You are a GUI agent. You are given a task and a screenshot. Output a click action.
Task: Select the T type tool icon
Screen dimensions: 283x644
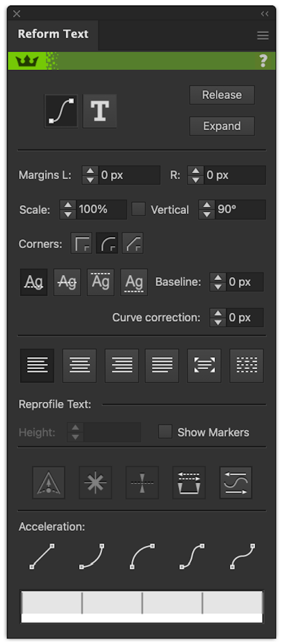[100, 111]
